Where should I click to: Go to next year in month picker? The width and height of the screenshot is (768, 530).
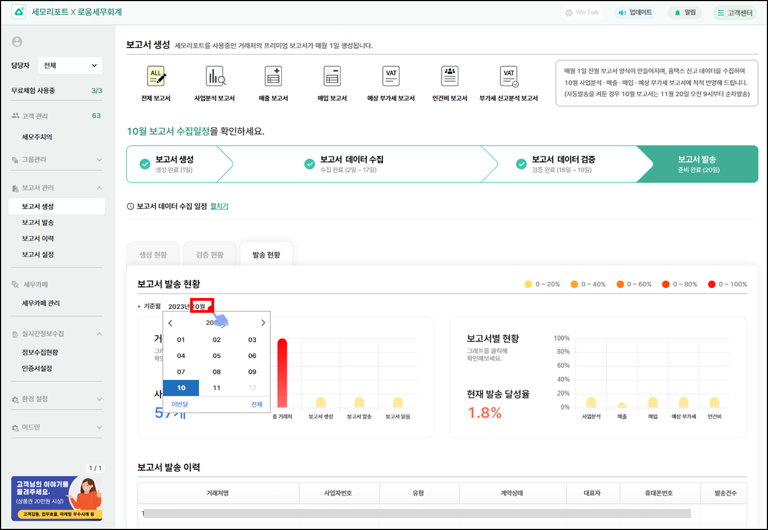pos(263,323)
